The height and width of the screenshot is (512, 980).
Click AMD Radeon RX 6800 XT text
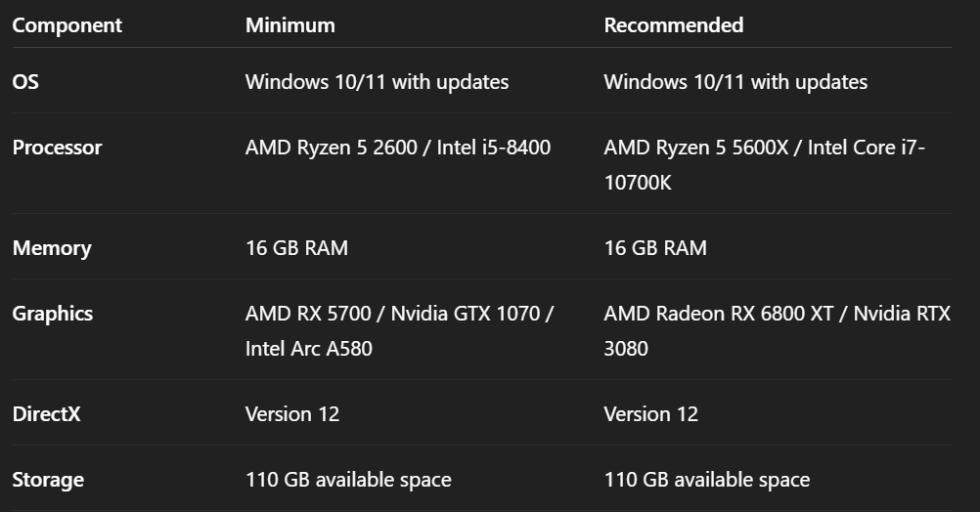722,314
